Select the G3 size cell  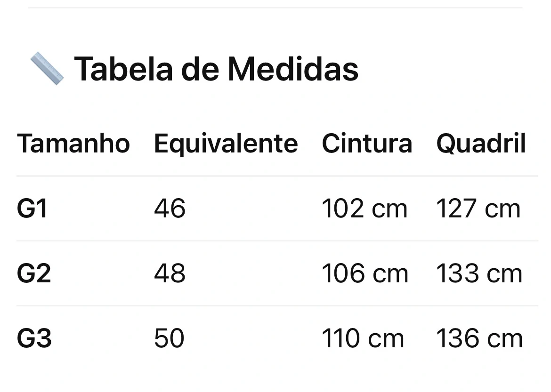pos(34,339)
